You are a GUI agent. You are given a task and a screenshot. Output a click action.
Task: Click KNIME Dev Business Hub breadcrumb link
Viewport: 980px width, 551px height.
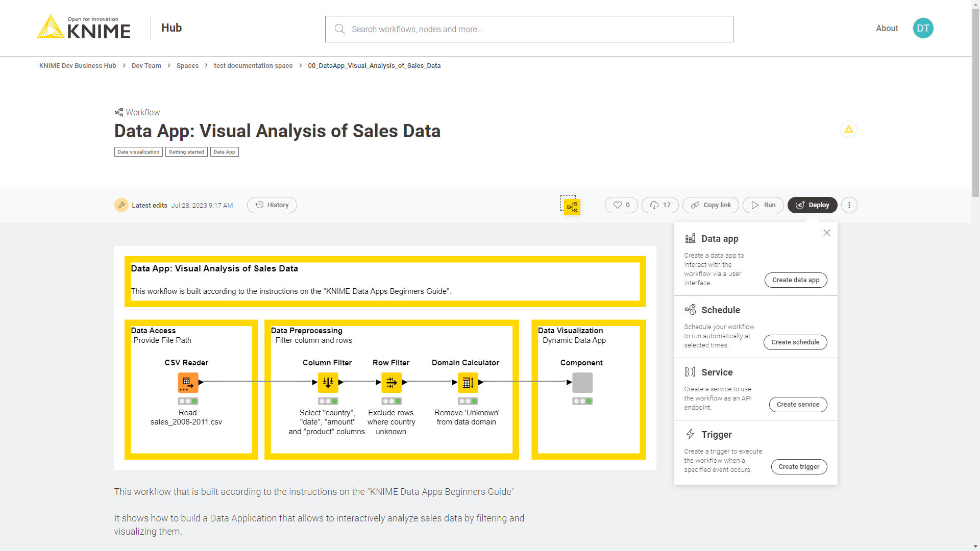pos(78,65)
